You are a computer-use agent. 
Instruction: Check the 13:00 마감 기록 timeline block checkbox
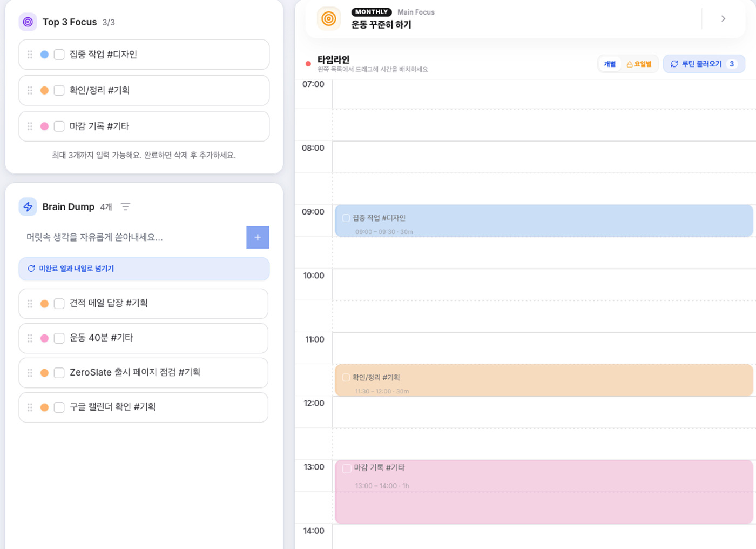347,468
